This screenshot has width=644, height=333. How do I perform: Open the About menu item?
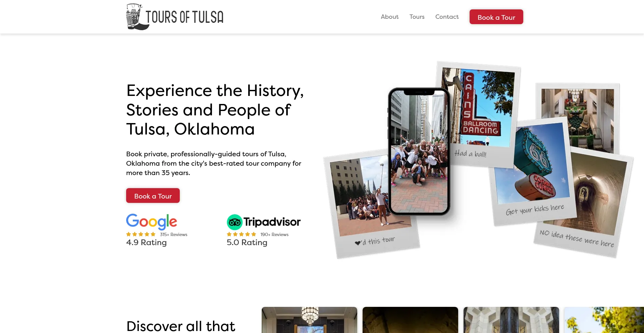point(389,17)
